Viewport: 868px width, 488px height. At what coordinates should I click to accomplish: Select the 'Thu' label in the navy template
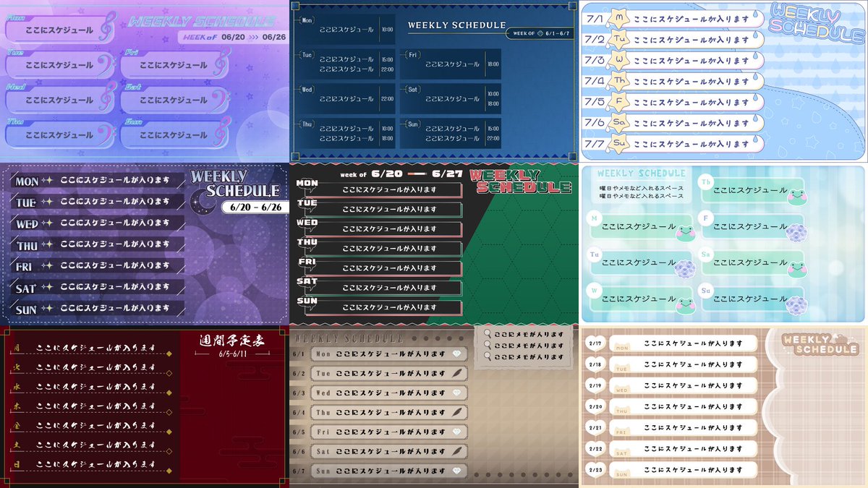[x=307, y=124]
